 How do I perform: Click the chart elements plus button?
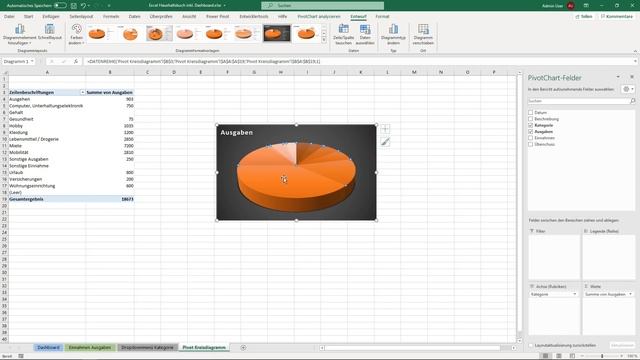(385, 129)
